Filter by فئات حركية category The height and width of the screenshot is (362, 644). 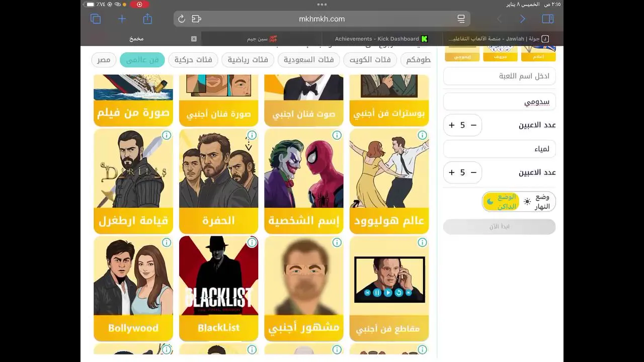click(193, 60)
